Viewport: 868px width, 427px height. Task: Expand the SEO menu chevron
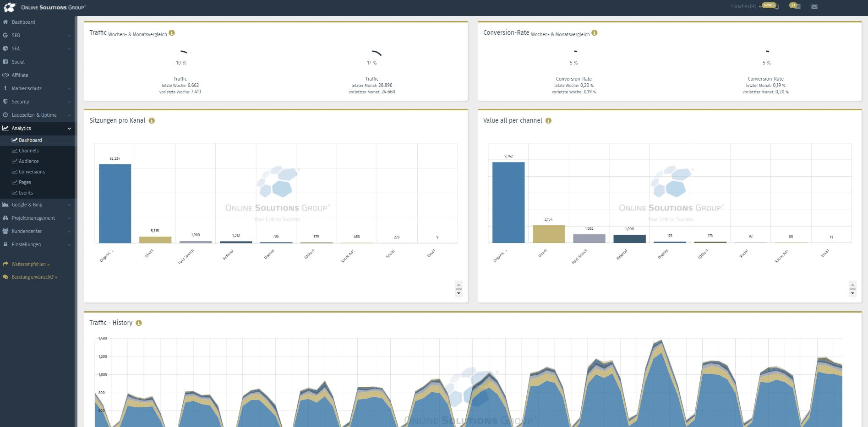coord(69,35)
